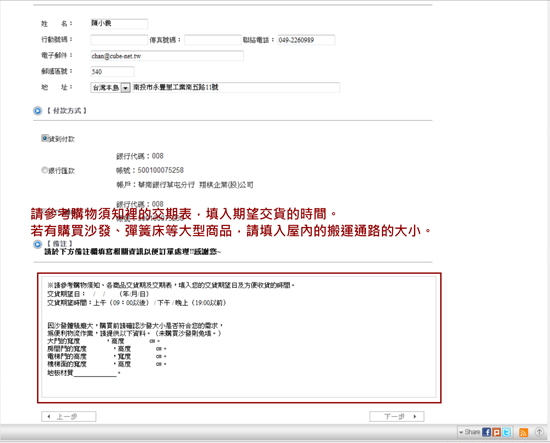This screenshot has width=550, height=443.
Task: Click the 聯絡電話 field with 049-2260989
Action: click(306, 40)
